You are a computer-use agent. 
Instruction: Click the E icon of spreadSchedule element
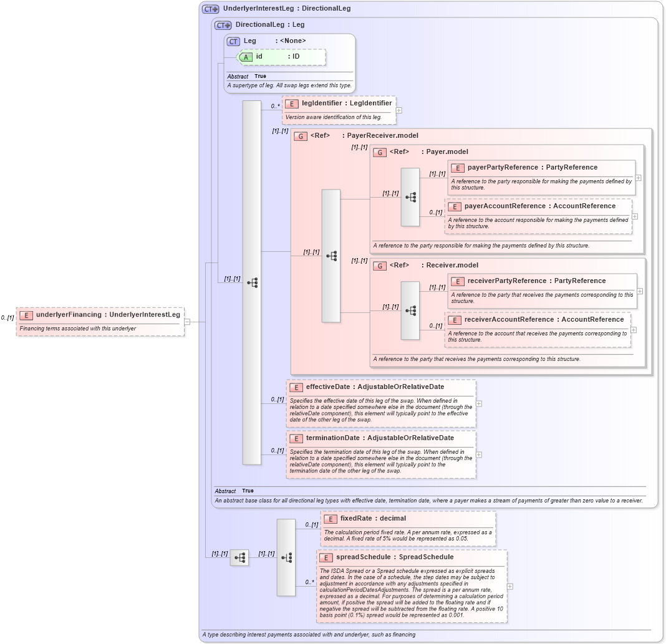[x=325, y=557]
